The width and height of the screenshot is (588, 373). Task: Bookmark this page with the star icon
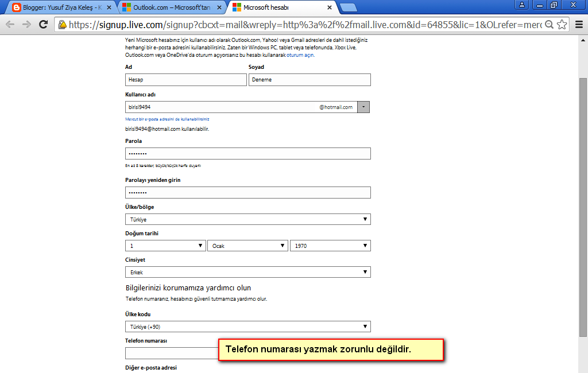pos(562,25)
